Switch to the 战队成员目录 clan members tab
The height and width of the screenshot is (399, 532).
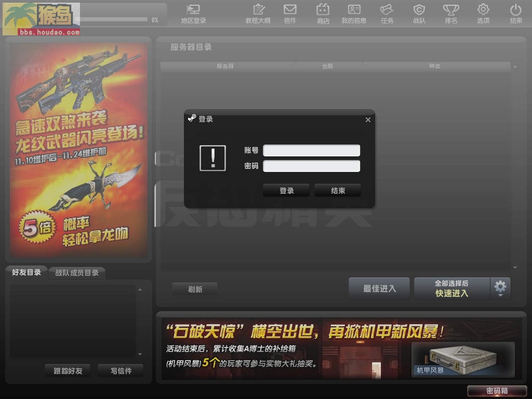77,272
